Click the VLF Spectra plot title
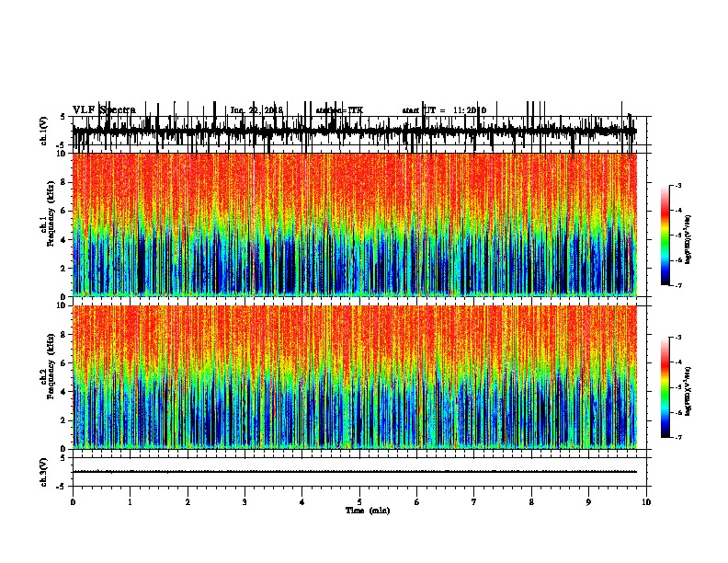The width and height of the screenshot is (728, 563). 104,109
